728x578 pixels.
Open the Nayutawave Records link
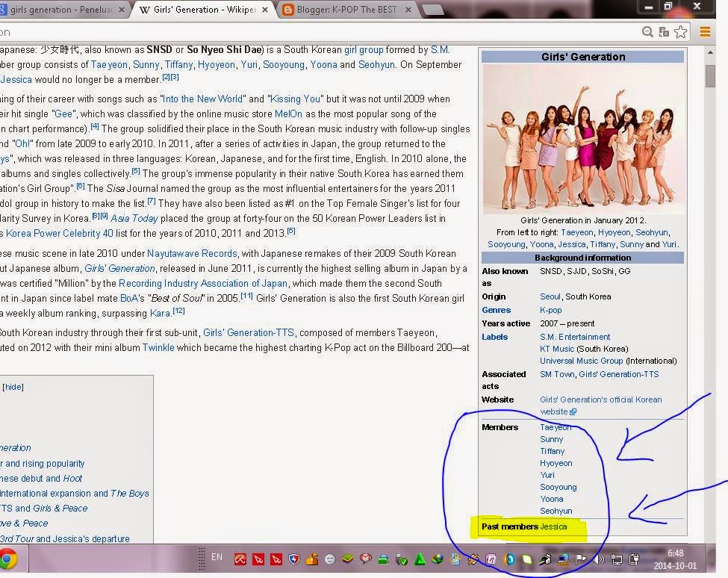click(x=192, y=253)
